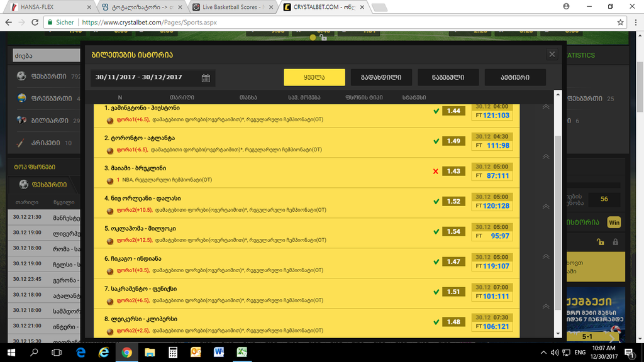Click the basketball icon in row 1
The image size is (644, 362).
coord(110,120)
